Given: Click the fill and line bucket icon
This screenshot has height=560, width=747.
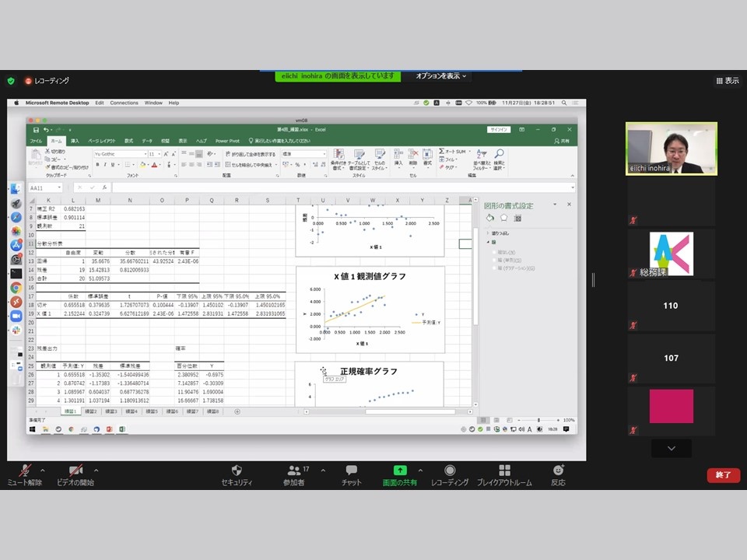Looking at the screenshot, I should [x=490, y=218].
